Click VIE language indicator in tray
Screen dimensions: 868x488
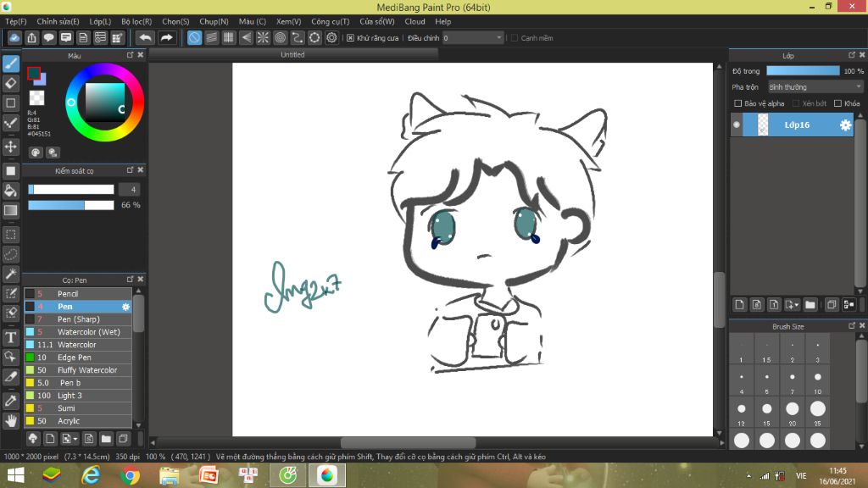(x=801, y=476)
